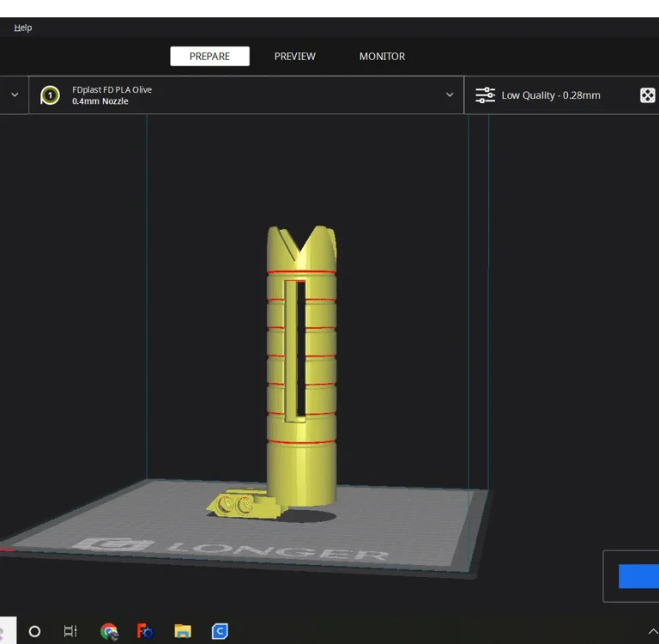
Task: Switch to the PREVIEW stage
Action: (x=294, y=57)
